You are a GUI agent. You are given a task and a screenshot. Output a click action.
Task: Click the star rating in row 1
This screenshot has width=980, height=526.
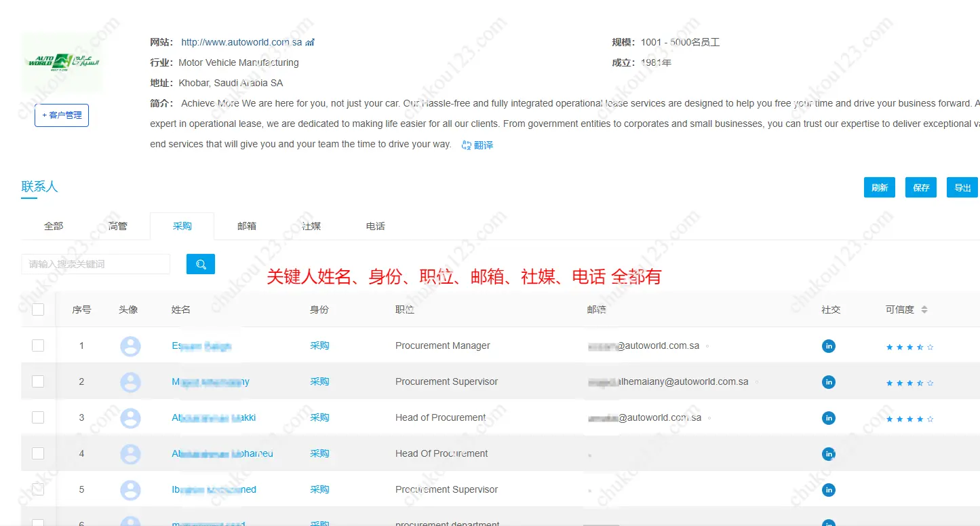pyautogui.click(x=909, y=347)
